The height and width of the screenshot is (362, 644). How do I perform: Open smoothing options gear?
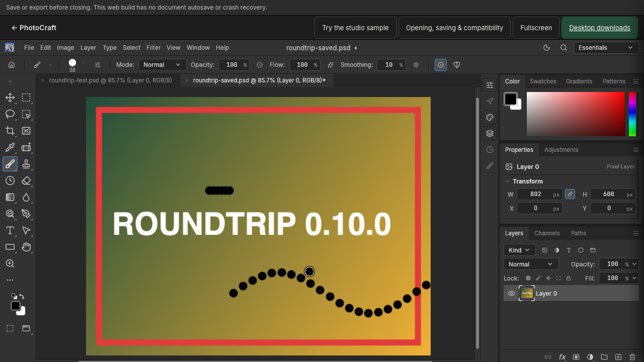pyautogui.click(x=416, y=65)
